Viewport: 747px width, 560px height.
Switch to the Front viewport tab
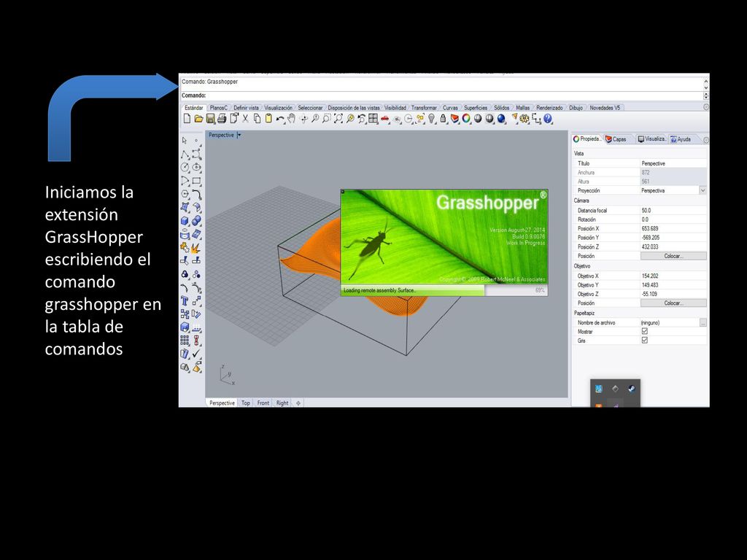tap(263, 402)
